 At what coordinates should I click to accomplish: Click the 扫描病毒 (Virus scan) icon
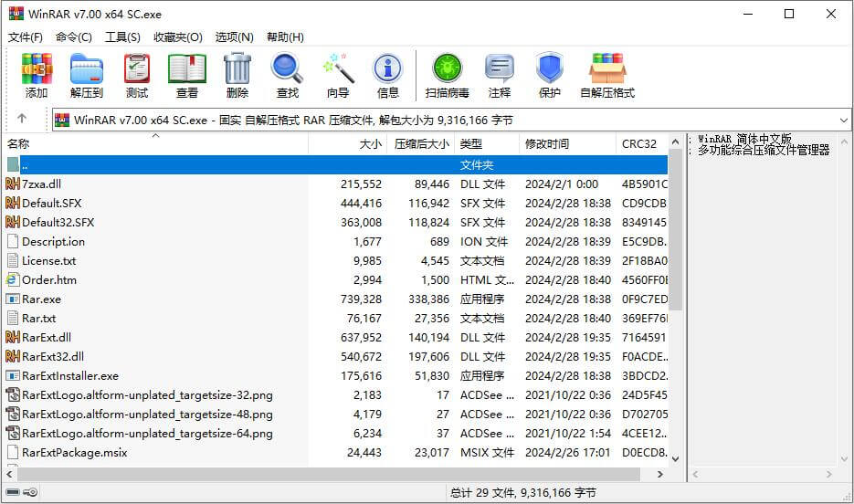point(448,68)
